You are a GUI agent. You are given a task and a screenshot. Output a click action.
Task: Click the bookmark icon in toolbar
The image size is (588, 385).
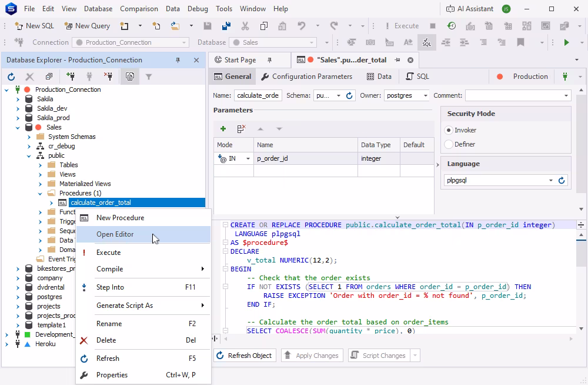pyautogui.click(x=520, y=42)
